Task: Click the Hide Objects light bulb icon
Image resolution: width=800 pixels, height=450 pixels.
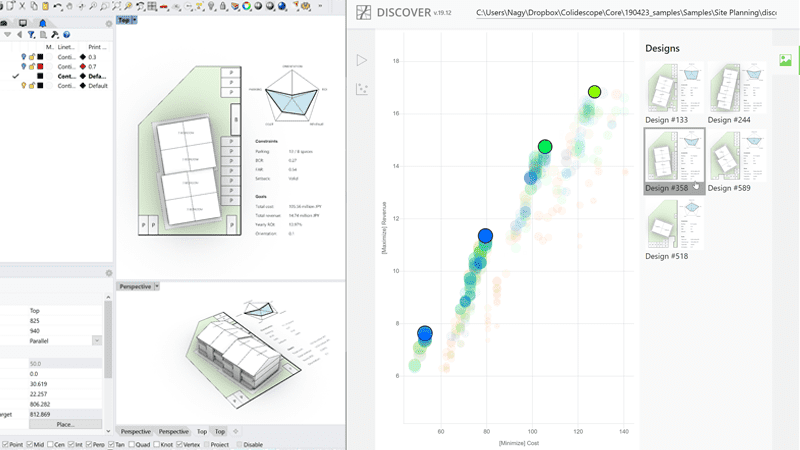Action: (x=211, y=6)
